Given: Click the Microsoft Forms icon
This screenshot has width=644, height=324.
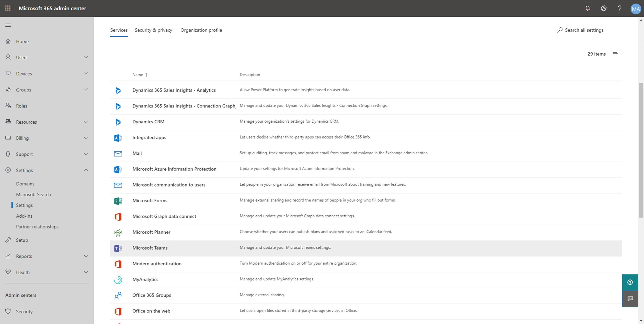Looking at the screenshot, I should 118,200.
